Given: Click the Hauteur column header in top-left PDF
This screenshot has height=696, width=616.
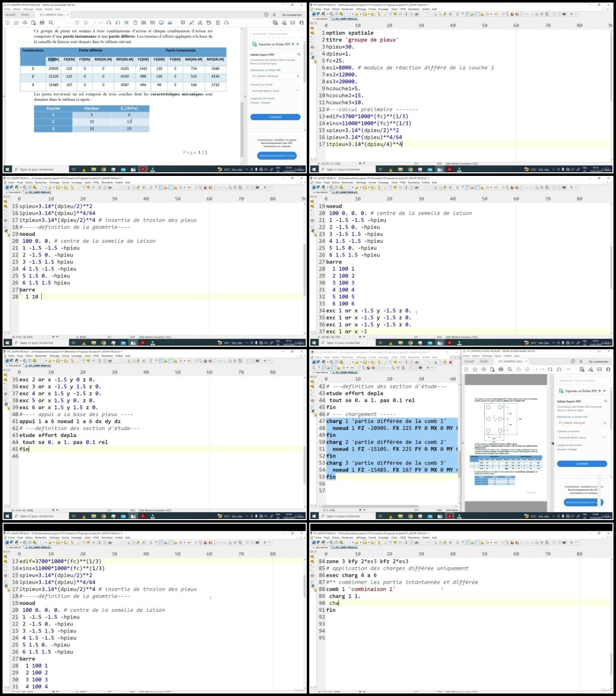Looking at the screenshot, I should [x=92, y=108].
